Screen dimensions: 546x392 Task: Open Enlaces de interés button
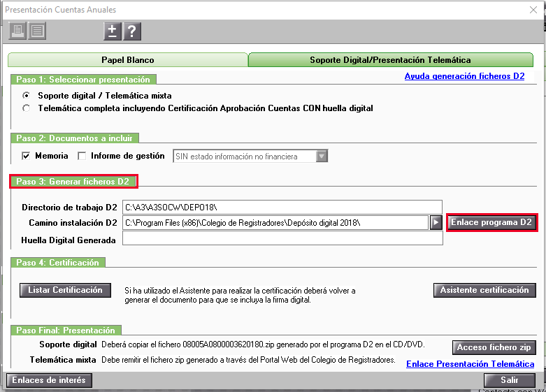[x=49, y=380]
